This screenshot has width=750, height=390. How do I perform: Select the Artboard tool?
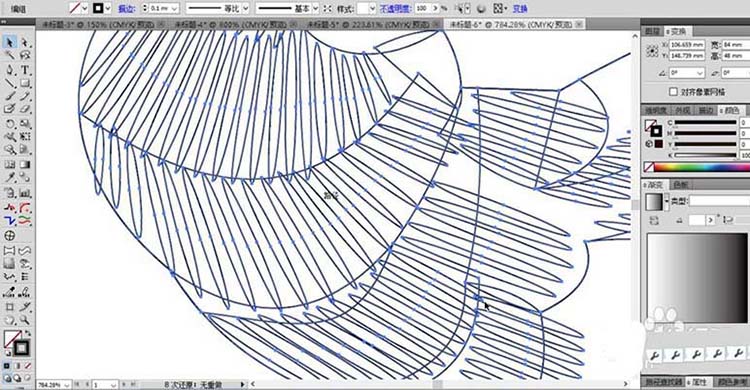pos(10,306)
